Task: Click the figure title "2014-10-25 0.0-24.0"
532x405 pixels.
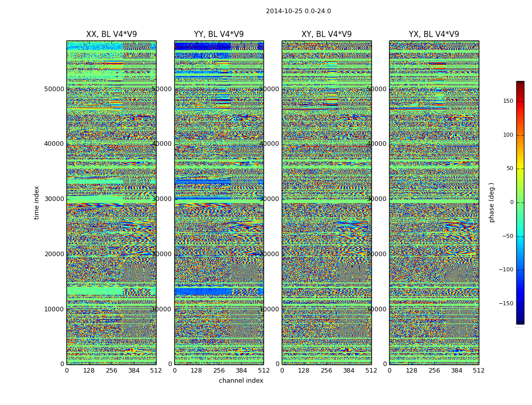Action: pos(298,11)
